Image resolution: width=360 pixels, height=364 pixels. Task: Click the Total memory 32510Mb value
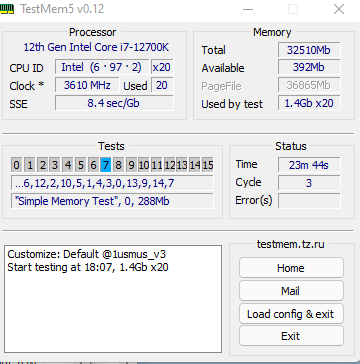pyautogui.click(x=309, y=50)
